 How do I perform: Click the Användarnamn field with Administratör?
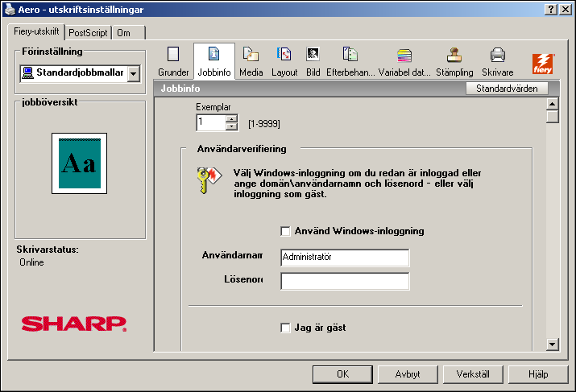click(x=345, y=258)
